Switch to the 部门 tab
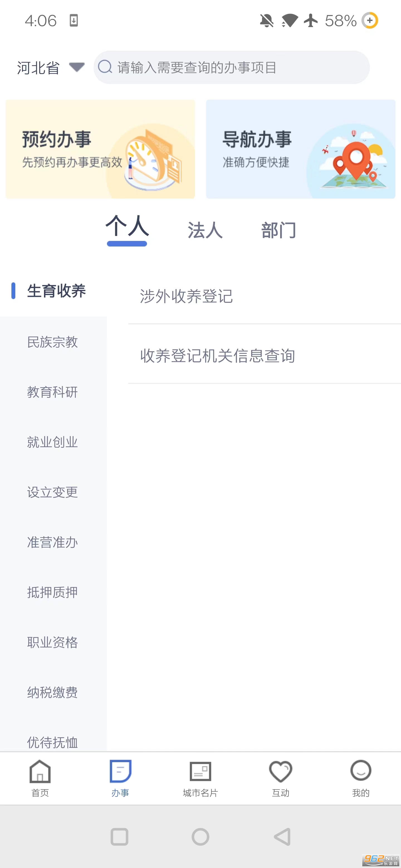Screen dimensions: 401x868 point(278,230)
